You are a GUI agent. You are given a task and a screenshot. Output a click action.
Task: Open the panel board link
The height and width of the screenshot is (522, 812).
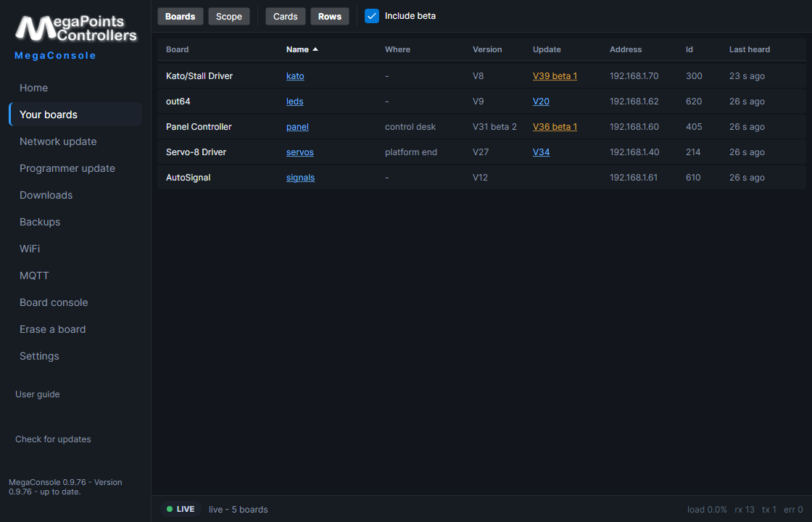(297, 127)
